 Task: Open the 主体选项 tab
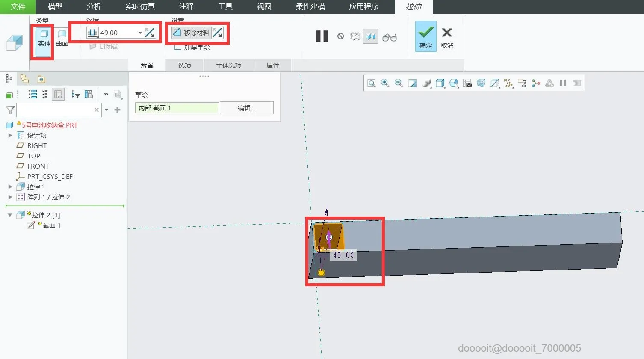click(229, 65)
